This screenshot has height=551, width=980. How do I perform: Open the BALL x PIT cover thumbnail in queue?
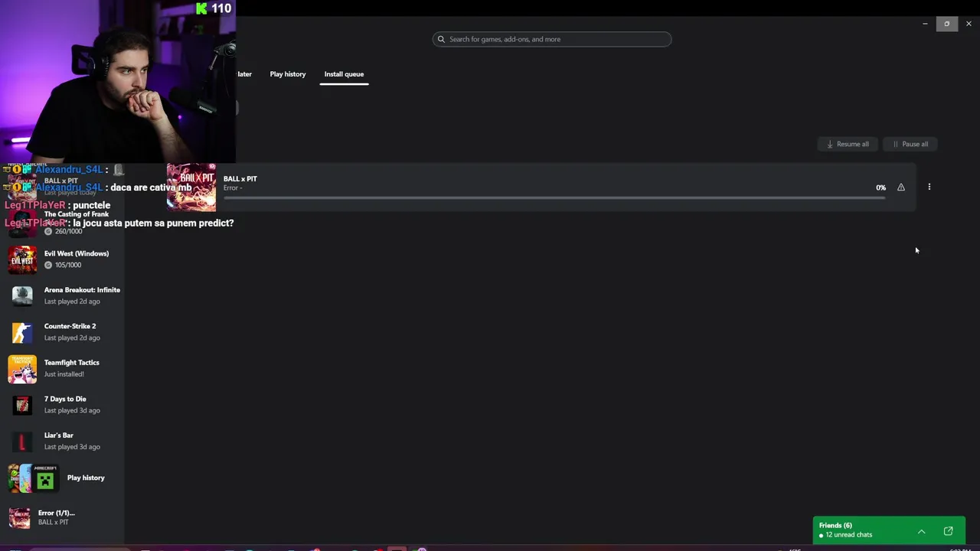191,187
